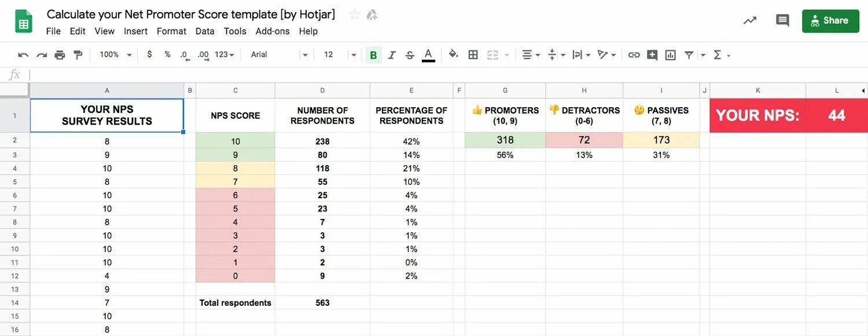Undo the last action
The height and width of the screenshot is (336, 868).
coord(23,55)
